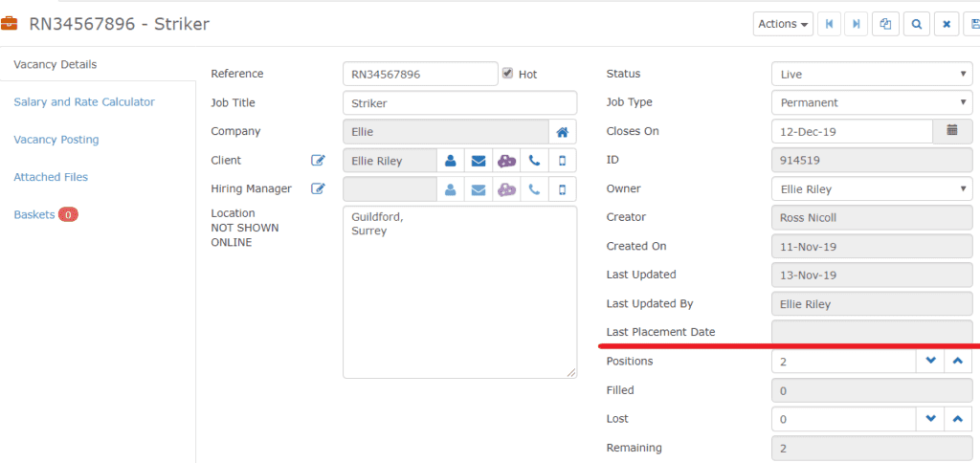Expand the Status dropdown showing Live
This screenshot has width=980, height=463.
click(872, 74)
